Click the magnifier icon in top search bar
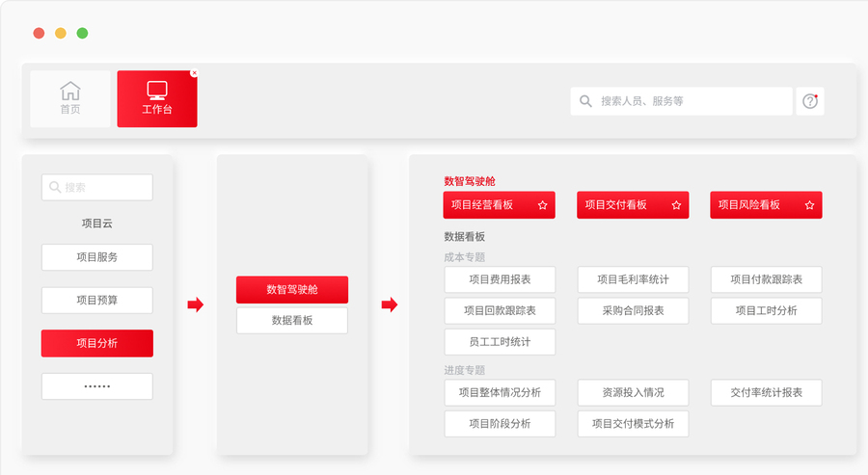The height and width of the screenshot is (475, 868). tap(585, 101)
